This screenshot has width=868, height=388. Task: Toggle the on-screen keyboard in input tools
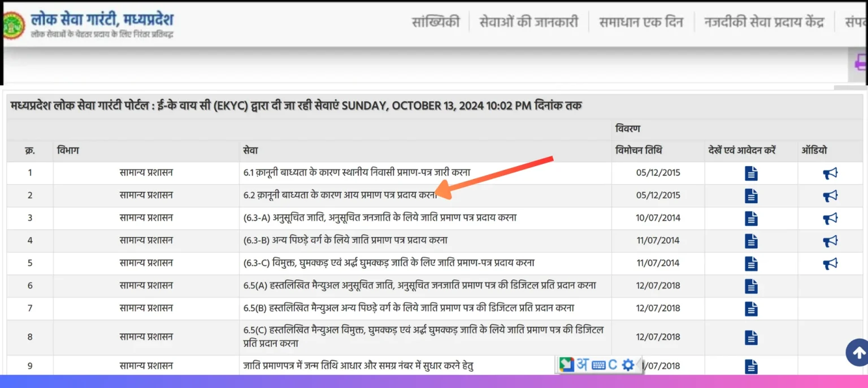598,365
